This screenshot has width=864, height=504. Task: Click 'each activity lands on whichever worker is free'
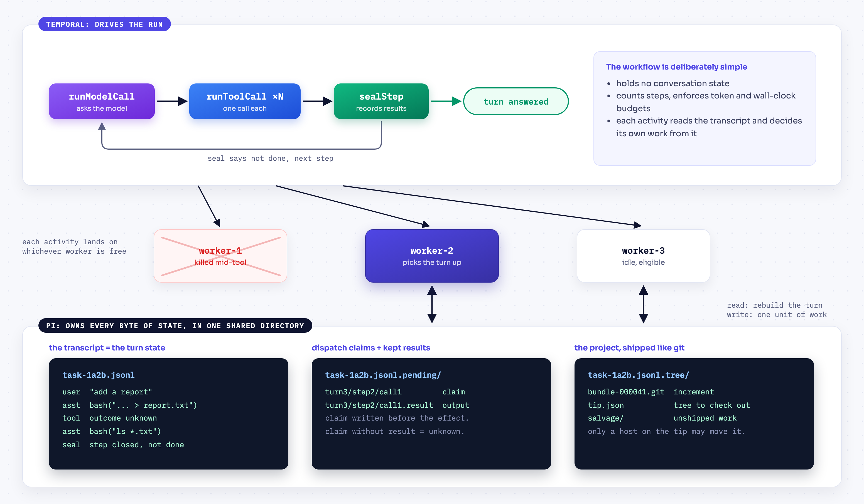pyautogui.click(x=74, y=247)
